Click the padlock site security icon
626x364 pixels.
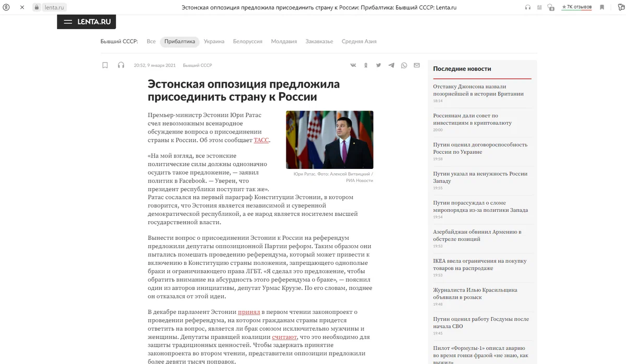[37, 7]
